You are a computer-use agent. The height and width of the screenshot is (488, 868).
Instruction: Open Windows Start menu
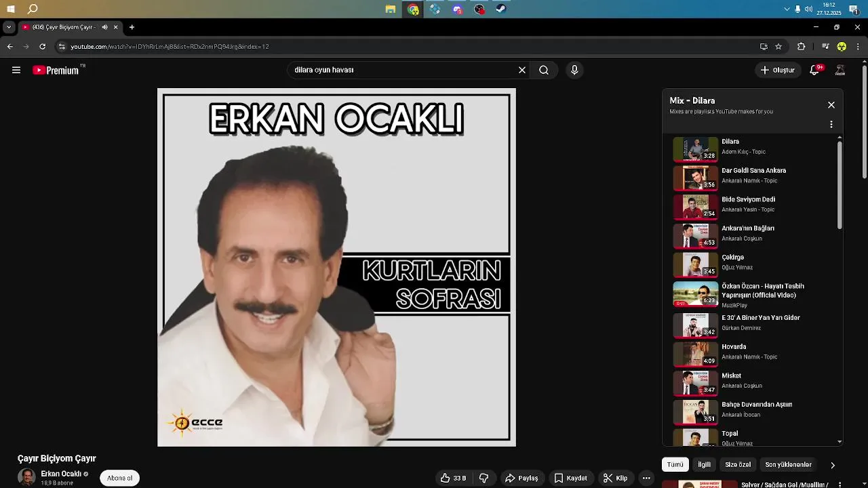[x=11, y=9]
